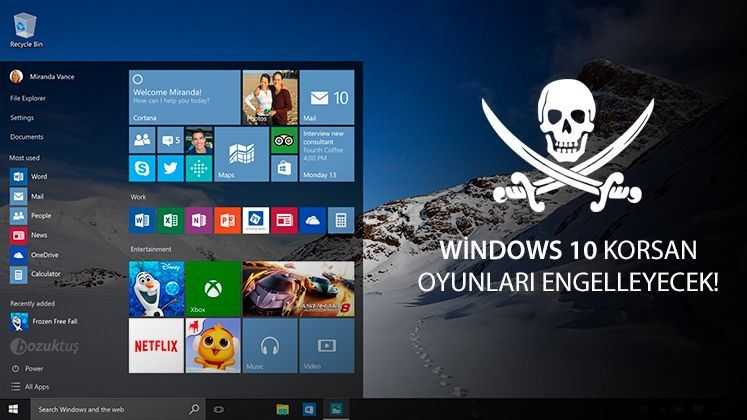Open the Store shopping bag tile

[x=284, y=168]
